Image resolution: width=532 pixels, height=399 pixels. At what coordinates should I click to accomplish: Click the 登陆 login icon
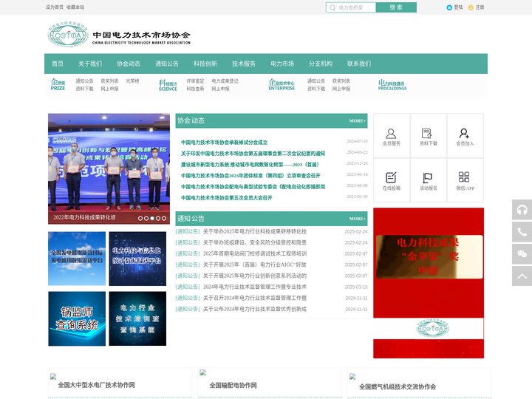click(x=449, y=7)
